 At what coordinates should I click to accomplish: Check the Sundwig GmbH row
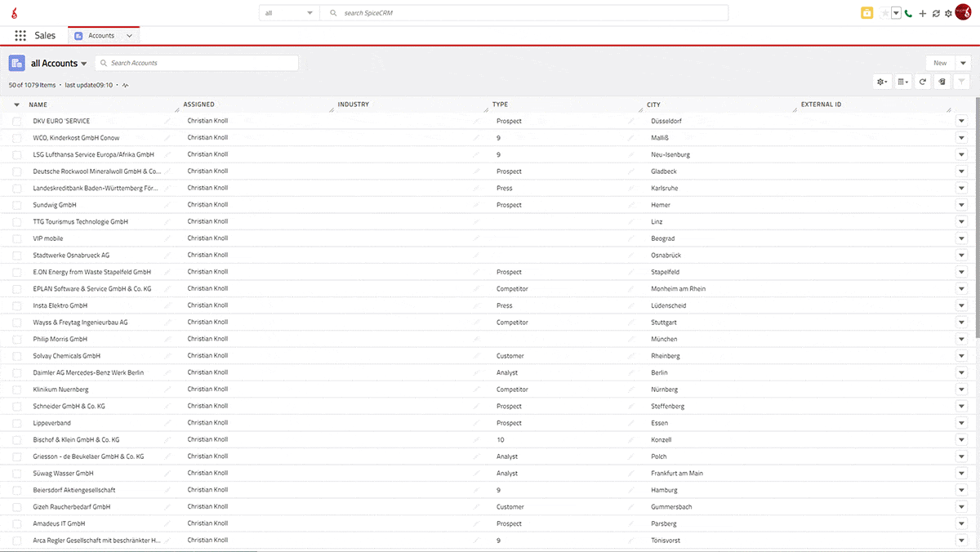16,205
